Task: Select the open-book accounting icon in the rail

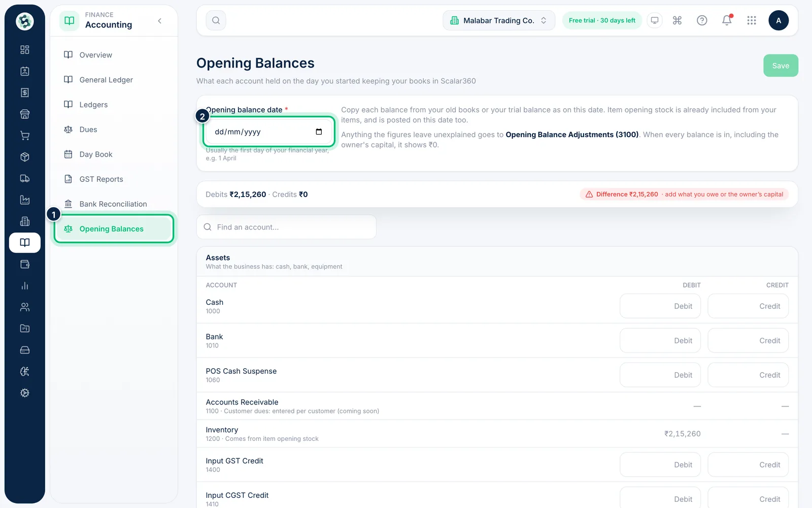Action: [x=24, y=243]
